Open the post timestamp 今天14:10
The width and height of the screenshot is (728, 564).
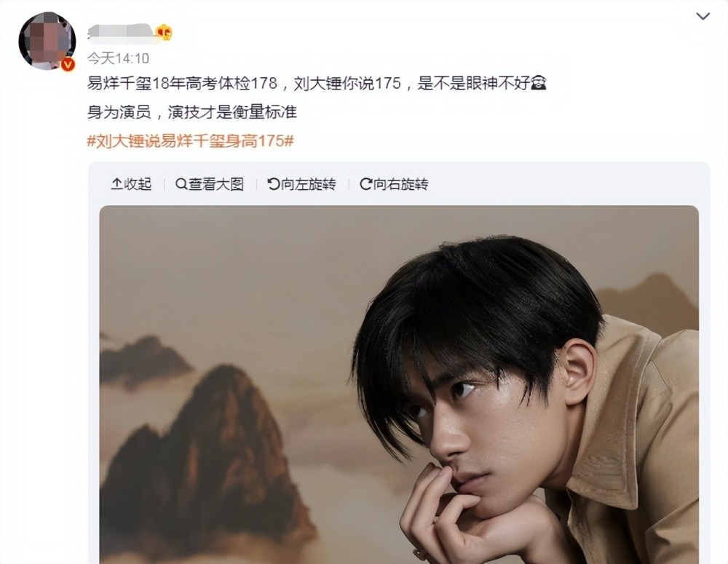click(x=118, y=58)
